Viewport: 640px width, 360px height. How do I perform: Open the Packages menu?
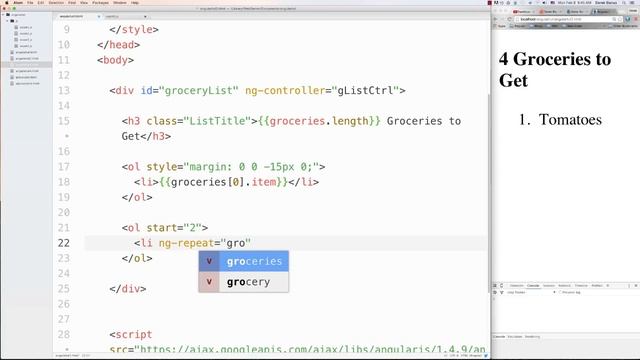click(100, 2)
